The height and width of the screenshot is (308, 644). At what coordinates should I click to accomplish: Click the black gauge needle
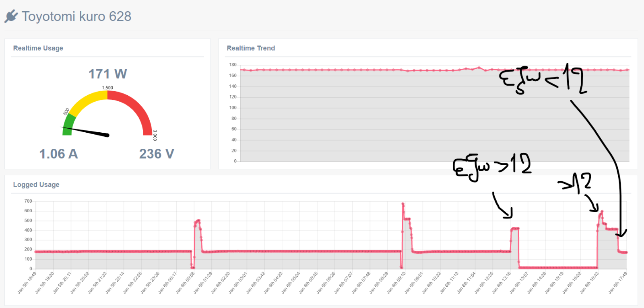click(85, 131)
